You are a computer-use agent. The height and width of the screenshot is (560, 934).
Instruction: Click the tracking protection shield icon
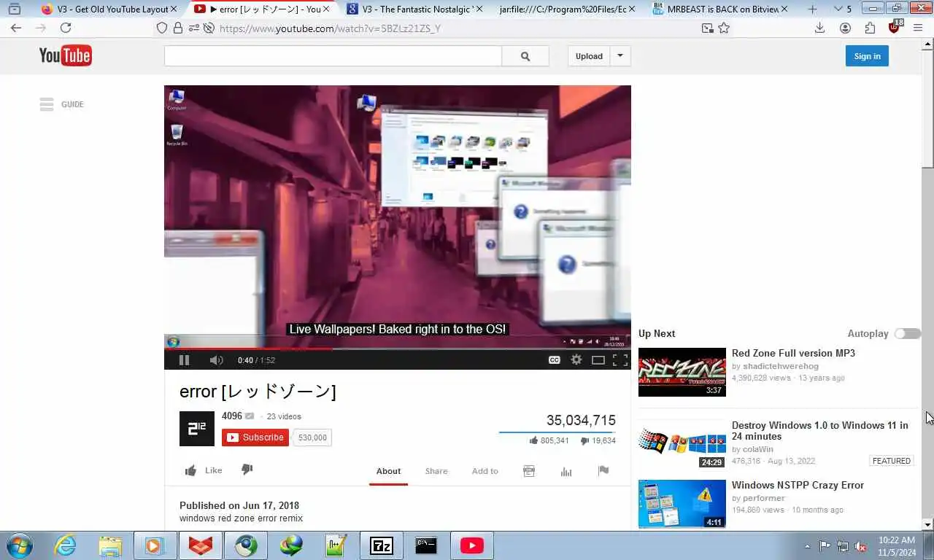pyautogui.click(x=162, y=28)
